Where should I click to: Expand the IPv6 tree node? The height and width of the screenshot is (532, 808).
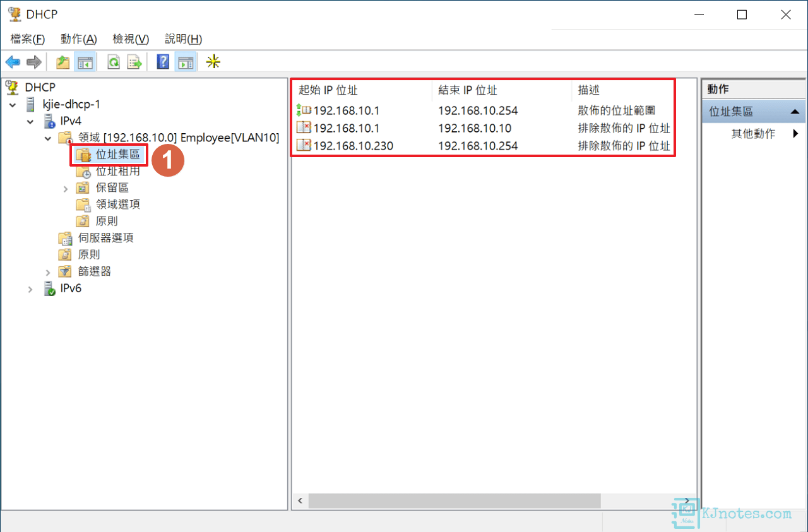pyautogui.click(x=31, y=289)
